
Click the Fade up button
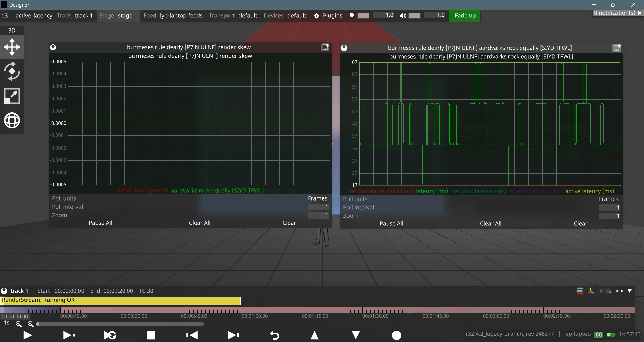pyautogui.click(x=465, y=15)
